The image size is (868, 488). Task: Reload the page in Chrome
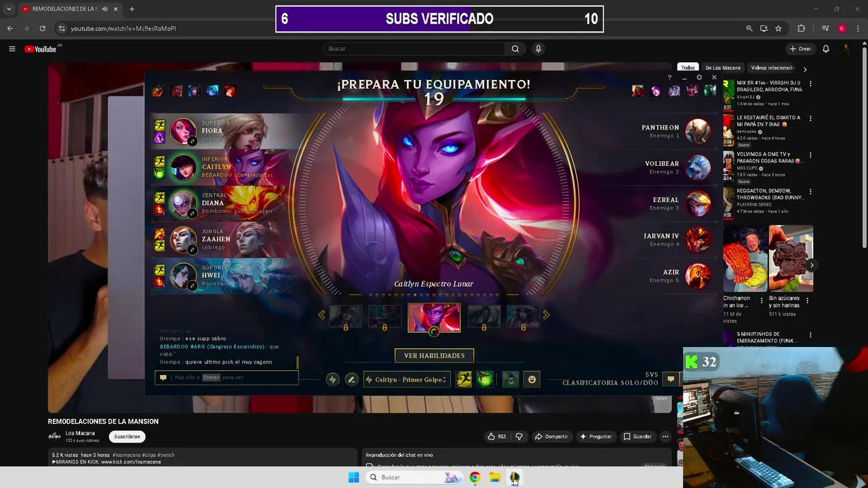coord(42,28)
